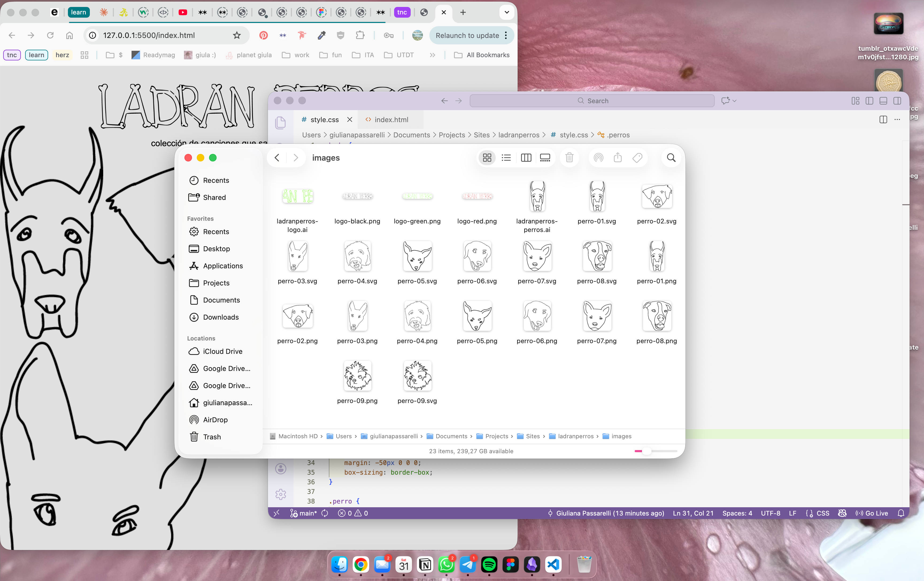Expand Chrome tab search dropdown

(506, 12)
